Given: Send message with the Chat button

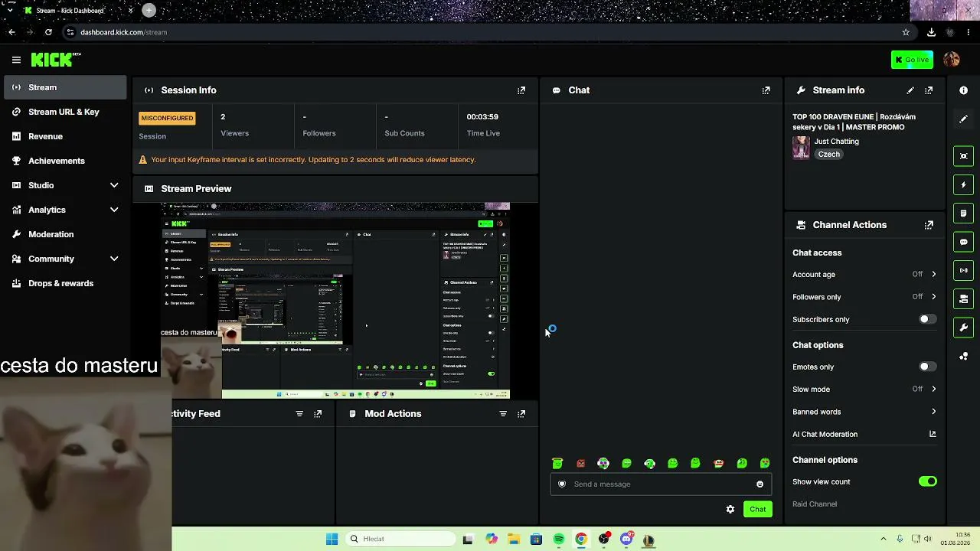Looking at the screenshot, I should 757,510.
